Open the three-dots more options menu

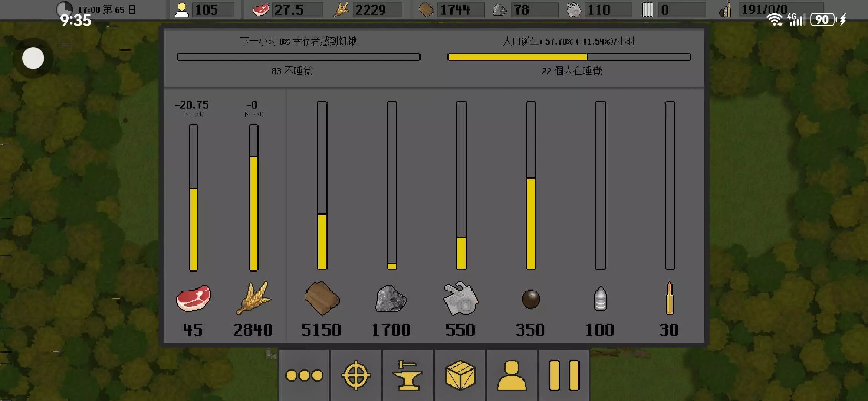click(304, 375)
